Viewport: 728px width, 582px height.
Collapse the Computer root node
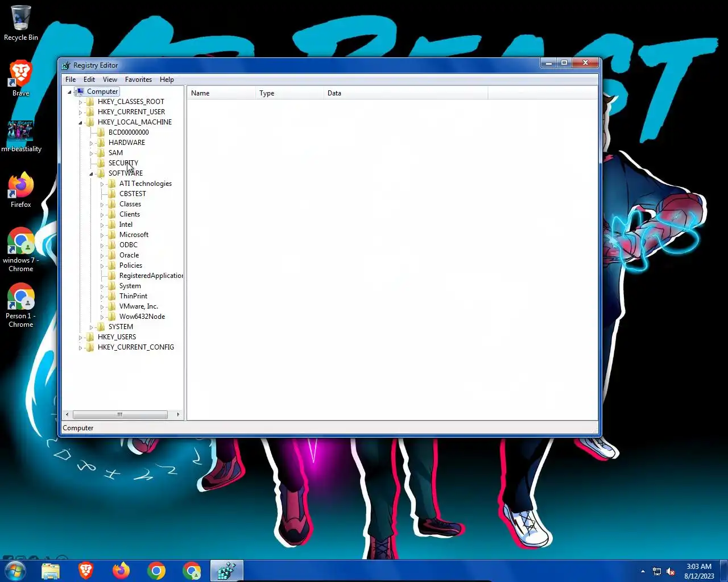(70, 92)
